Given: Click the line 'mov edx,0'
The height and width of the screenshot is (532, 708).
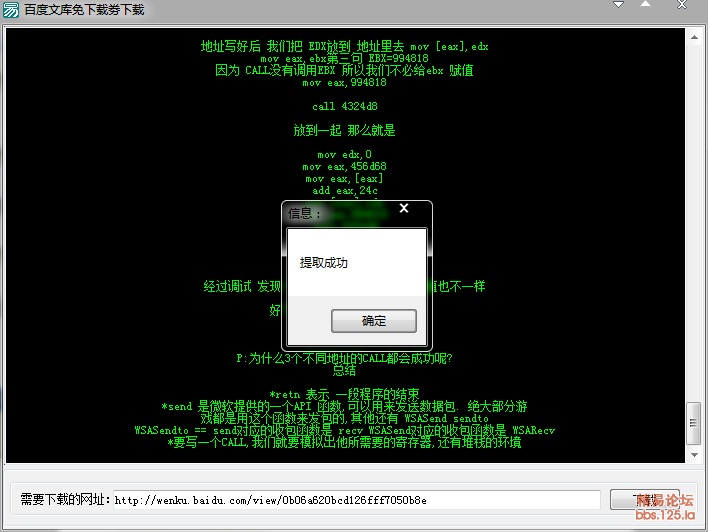Looking at the screenshot, I should 345,154.
